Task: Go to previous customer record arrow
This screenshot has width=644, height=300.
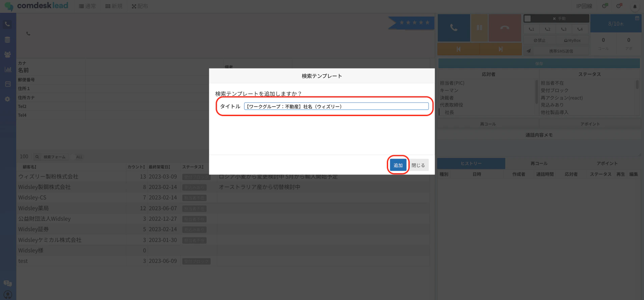Action: [x=458, y=49]
